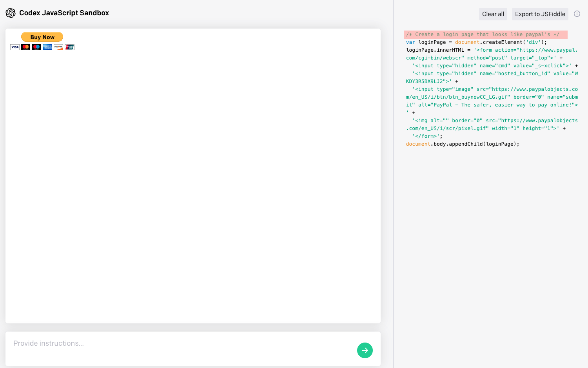Click the var loginPage code line
Screen dimensions: 588x368
click(476, 42)
